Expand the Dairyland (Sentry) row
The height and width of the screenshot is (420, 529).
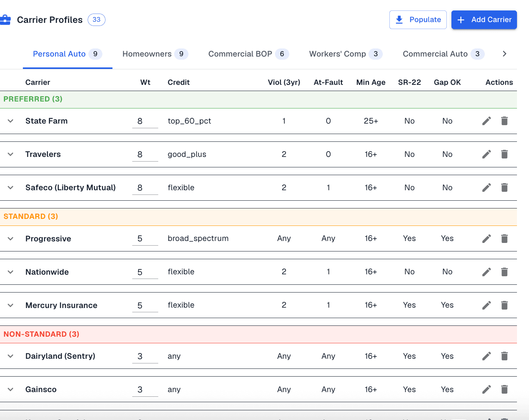10,356
